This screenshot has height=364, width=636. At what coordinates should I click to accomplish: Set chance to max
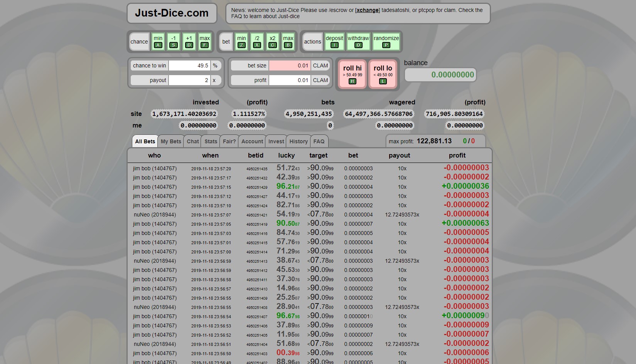(x=205, y=42)
